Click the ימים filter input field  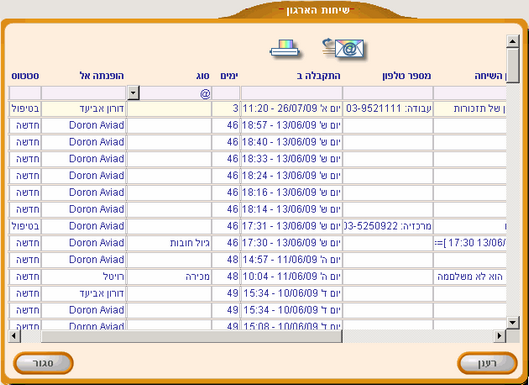pyautogui.click(x=226, y=93)
